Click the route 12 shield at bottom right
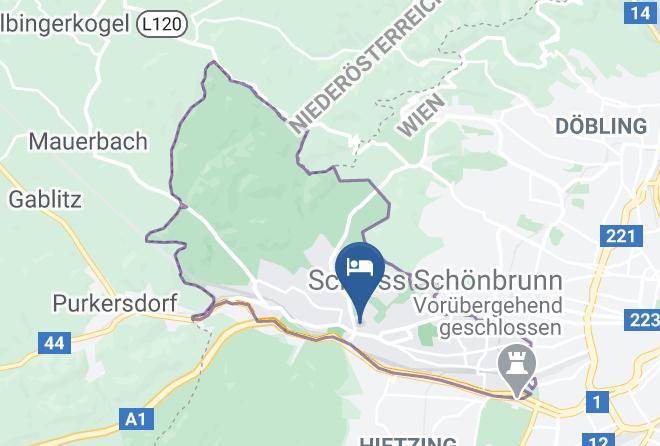This screenshot has width=660, height=446. 598,440
